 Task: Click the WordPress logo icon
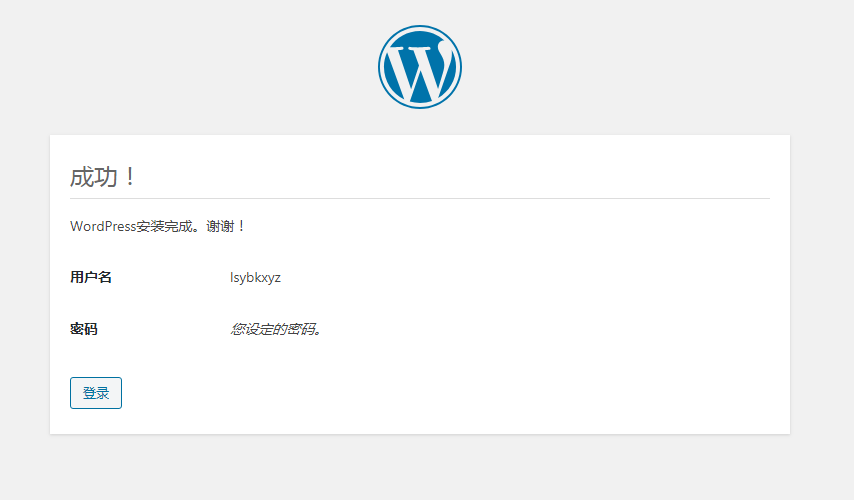click(420, 66)
